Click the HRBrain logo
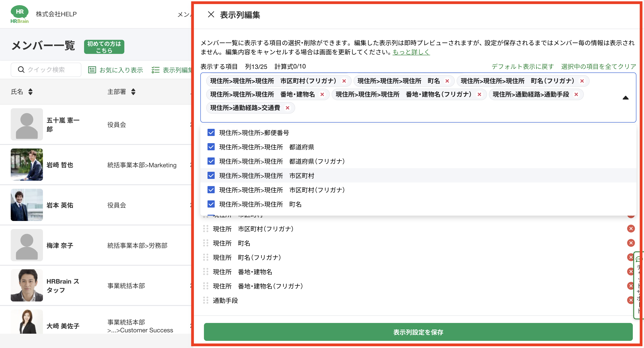Viewport: 644px width, 348px height. pyautogui.click(x=19, y=14)
